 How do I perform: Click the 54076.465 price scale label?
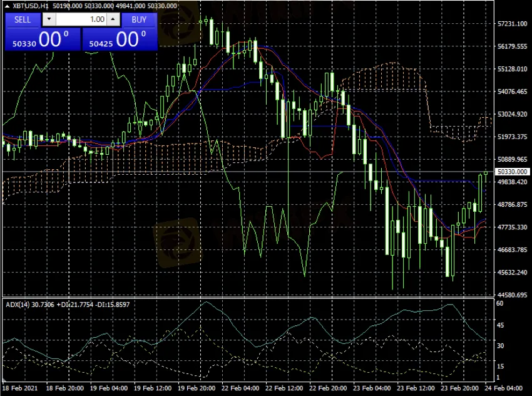pyautogui.click(x=513, y=91)
